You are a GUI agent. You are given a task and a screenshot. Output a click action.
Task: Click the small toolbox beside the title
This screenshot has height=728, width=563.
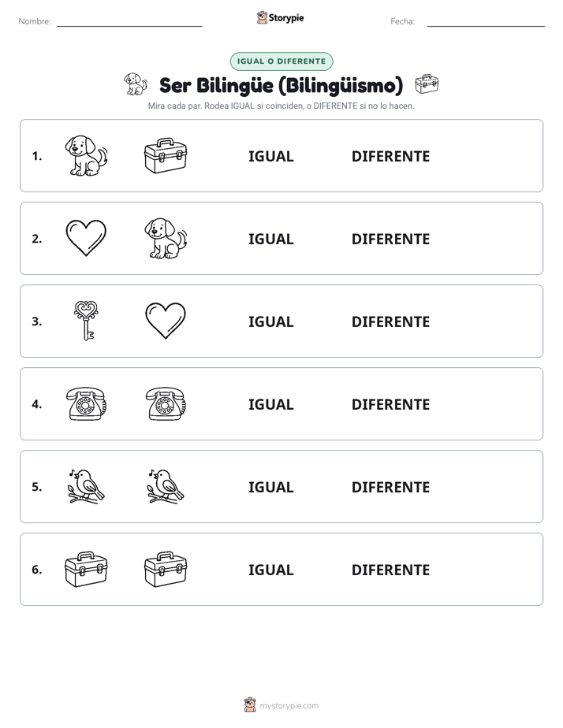click(427, 84)
